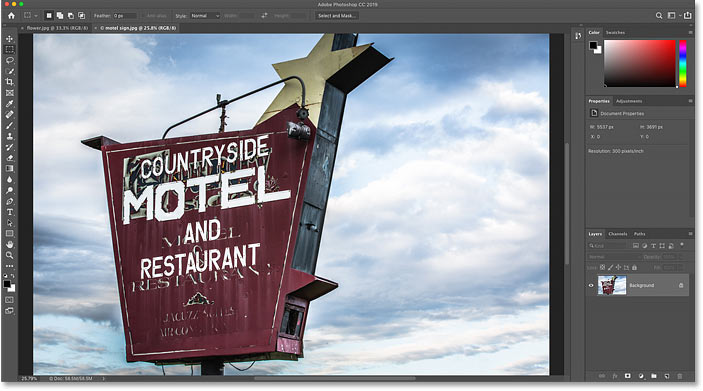Switch to the Channels tab
Image resolution: width=703 pixels, height=391 pixels.
pyautogui.click(x=618, y=234)
